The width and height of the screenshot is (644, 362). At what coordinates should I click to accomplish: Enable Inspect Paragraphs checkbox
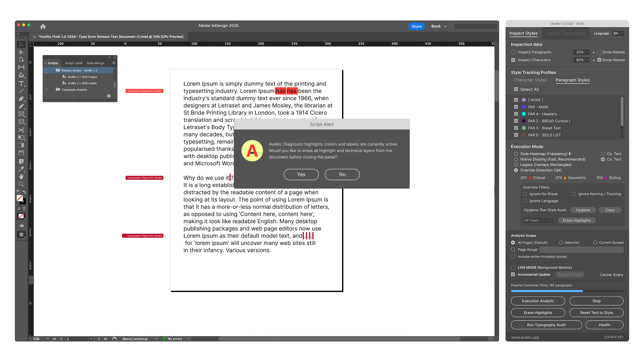pos(513,52)
